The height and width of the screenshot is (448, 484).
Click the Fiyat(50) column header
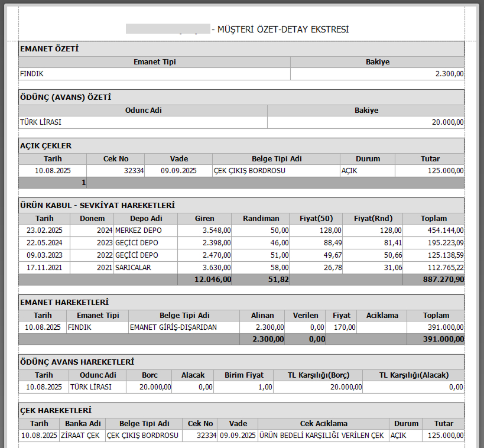tap(316, 218)
